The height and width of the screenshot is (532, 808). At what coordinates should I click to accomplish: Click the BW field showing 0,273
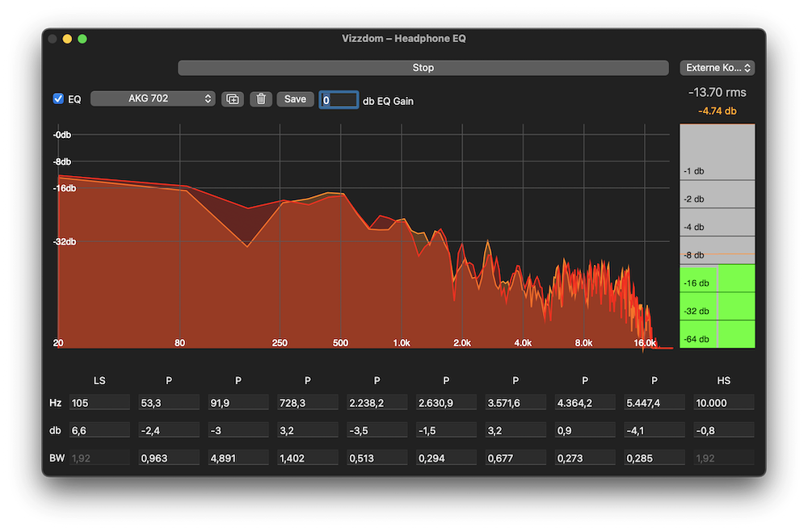pyautogui.click(x=585, y=458)
